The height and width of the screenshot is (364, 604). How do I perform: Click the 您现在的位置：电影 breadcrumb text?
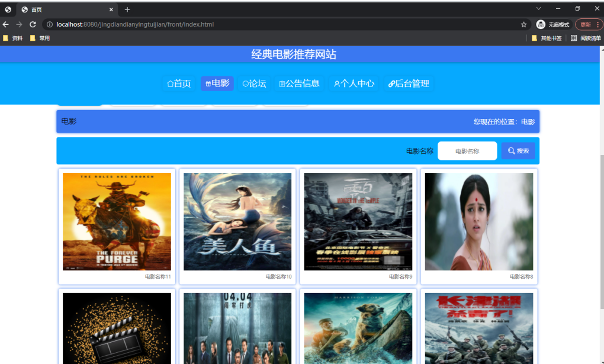point(505,122)
